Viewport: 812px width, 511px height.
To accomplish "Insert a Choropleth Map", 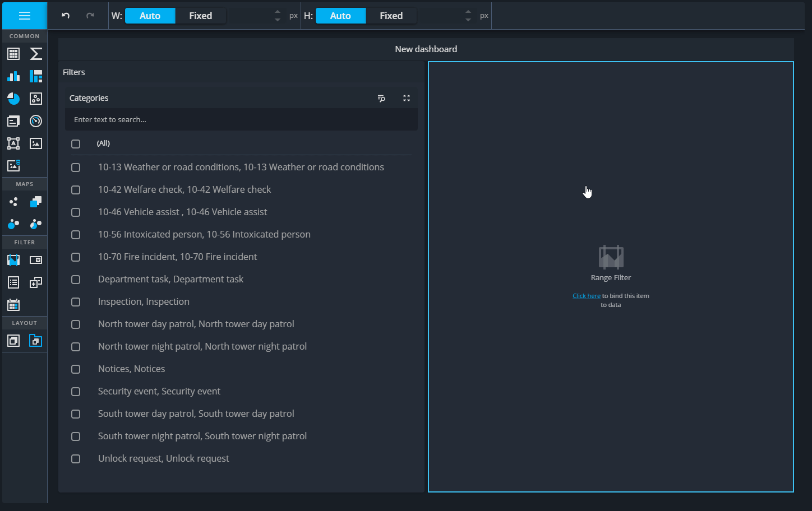I will coord(36,202).
